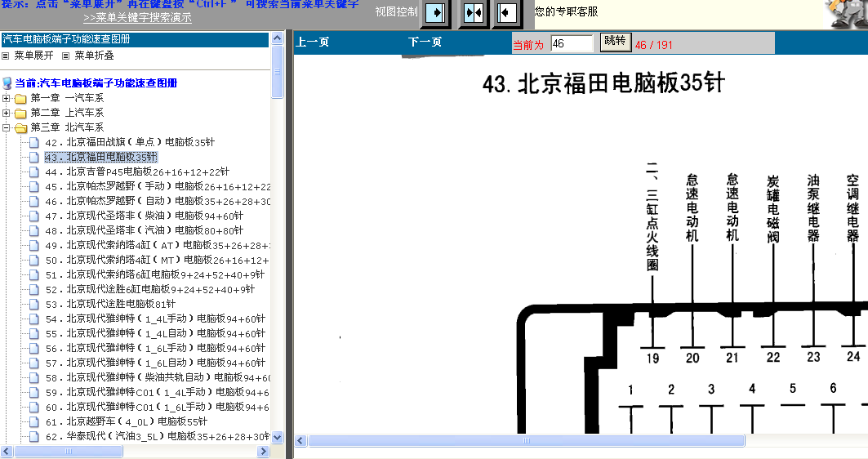Click folder icon of 第一章 一汽车系
Screen dimensions: 868x459
point(20,99)
